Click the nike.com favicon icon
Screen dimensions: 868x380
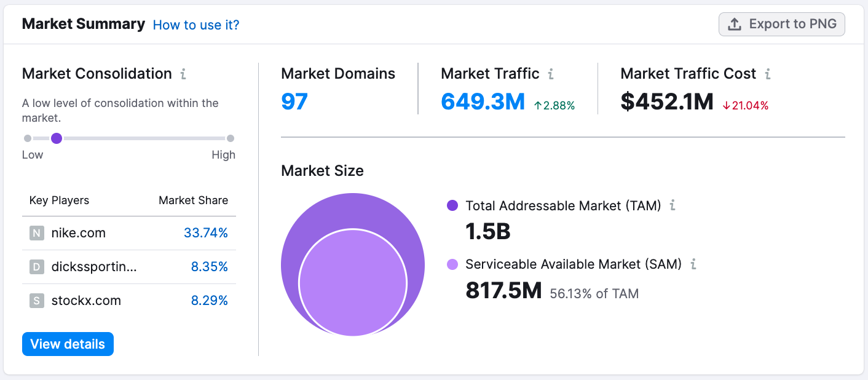[x=37, y=233]
